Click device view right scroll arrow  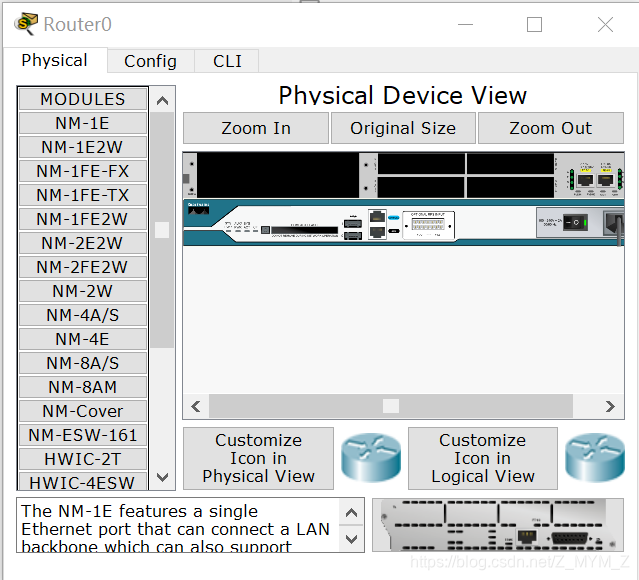[610, 406]
